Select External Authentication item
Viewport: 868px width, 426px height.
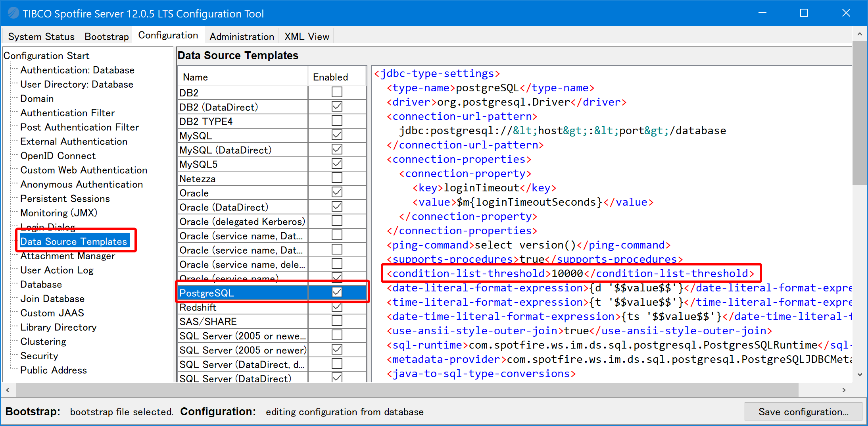coord(74,141)
